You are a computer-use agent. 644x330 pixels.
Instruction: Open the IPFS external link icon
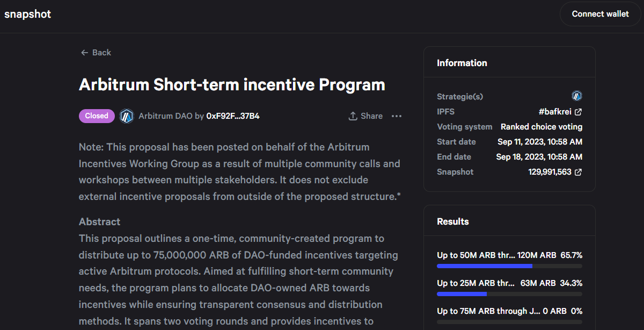tap(578, 112)
